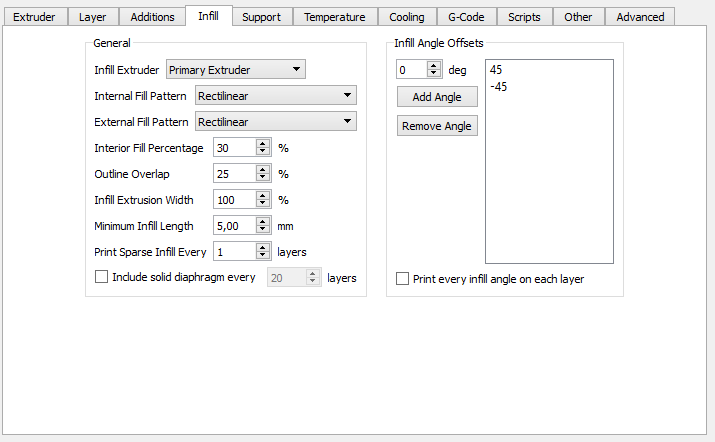Decrease infill angle degree spinner down
Image resolution: width=715 pixels, height=442 pixels.
[433, 74]
